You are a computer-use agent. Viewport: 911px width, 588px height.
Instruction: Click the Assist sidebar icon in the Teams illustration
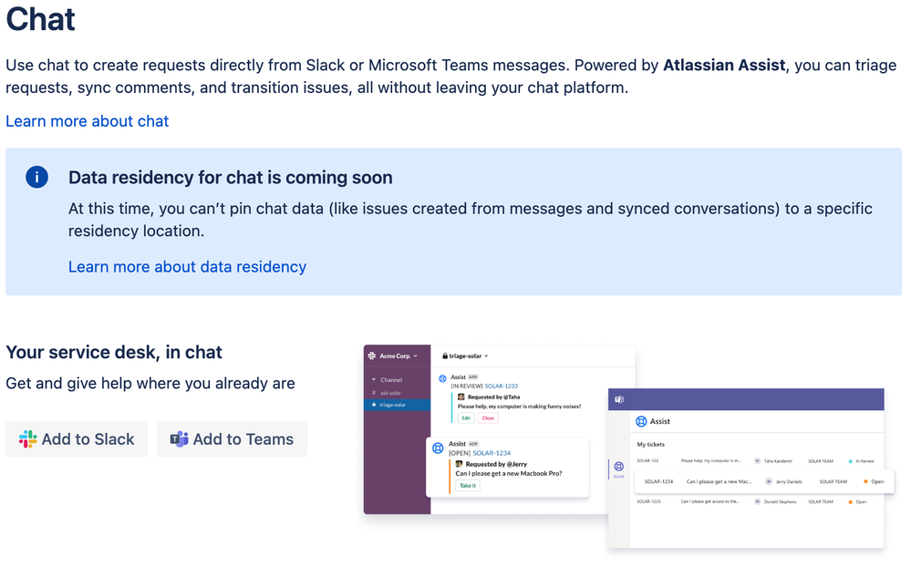coord(619,469)
